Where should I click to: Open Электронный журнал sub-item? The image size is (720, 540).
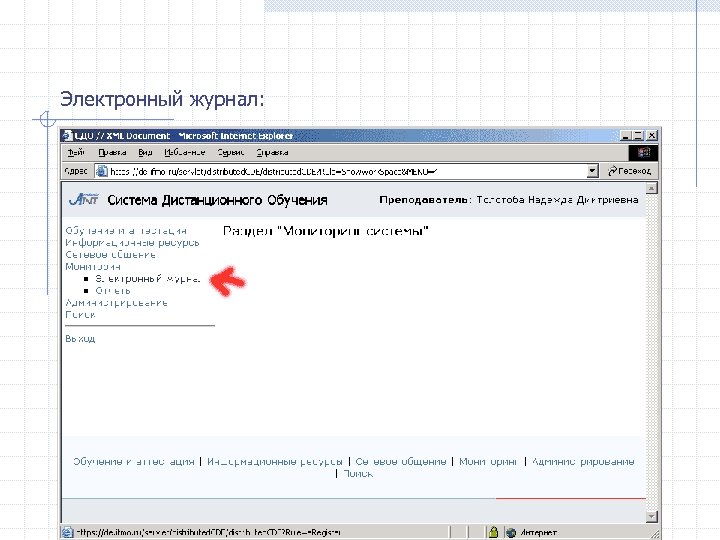coord(148,278)
